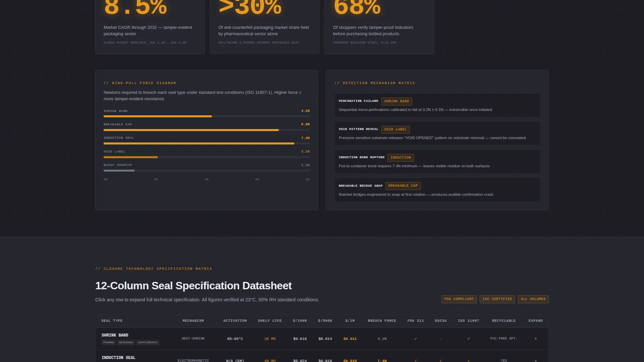This screenshot has height=362, width=644.
Task: Click the >30% pharma share stat card
Action: (264, 27)
